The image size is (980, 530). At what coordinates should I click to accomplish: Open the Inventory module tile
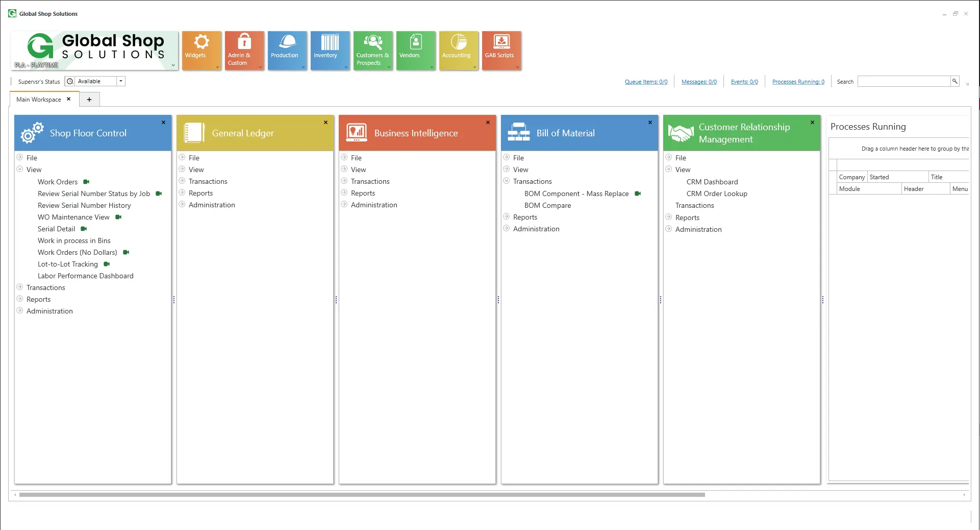(x=330, y=50)
